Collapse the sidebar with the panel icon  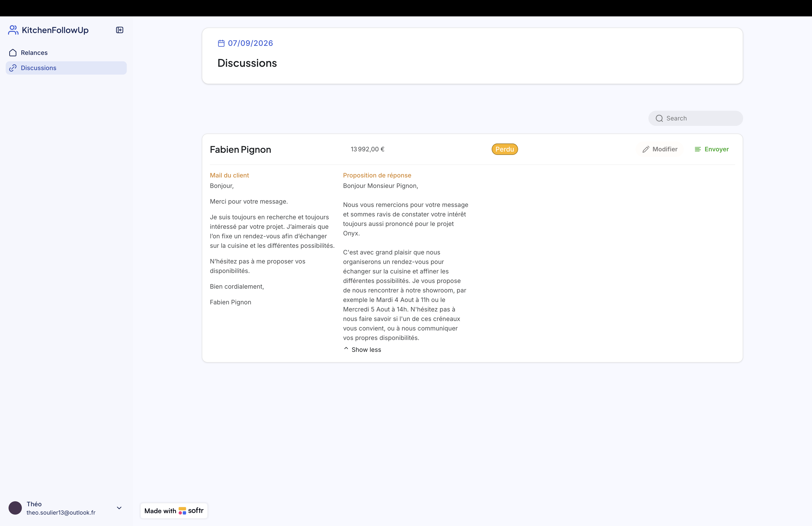[x=119, y=30]
